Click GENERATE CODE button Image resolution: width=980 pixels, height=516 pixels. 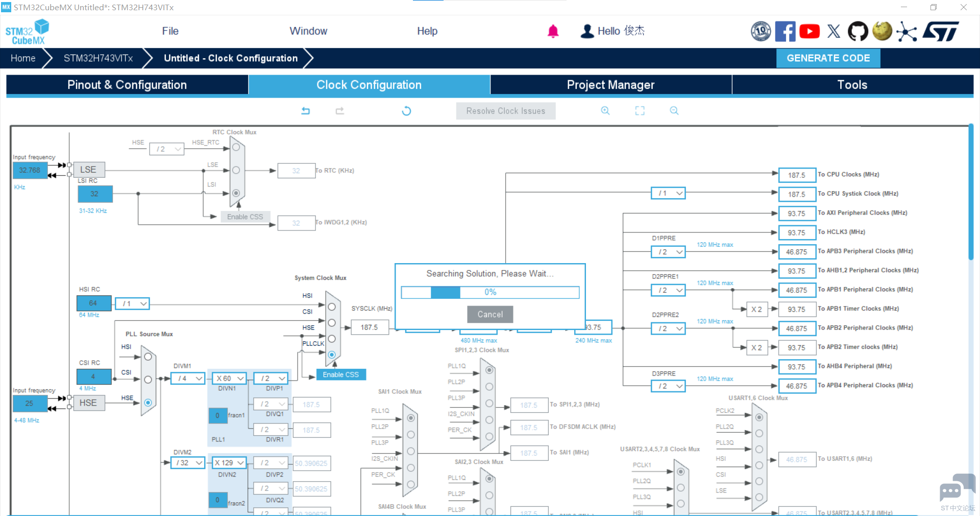(x=828, y=58)
